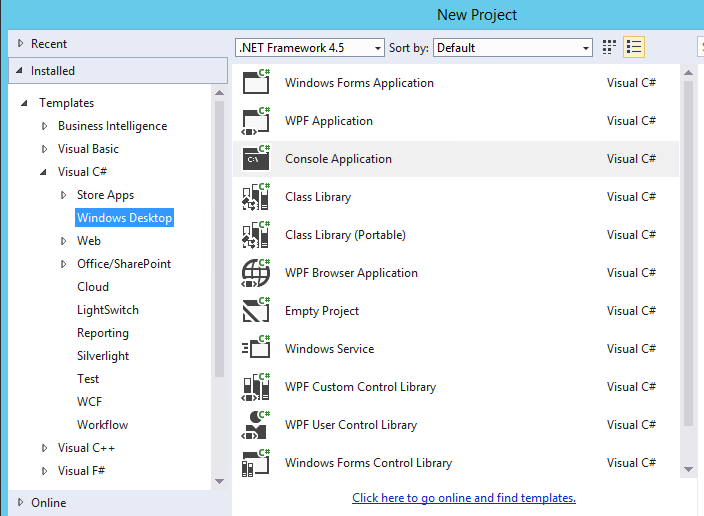704x516 pixels.
Task: Select the Workflow template category
Action: [102, 424]
